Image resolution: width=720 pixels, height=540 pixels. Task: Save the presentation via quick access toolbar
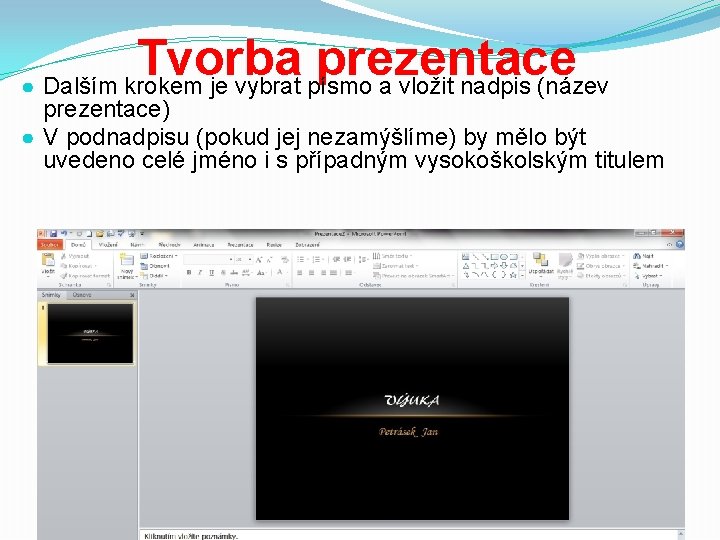(54, 234)
